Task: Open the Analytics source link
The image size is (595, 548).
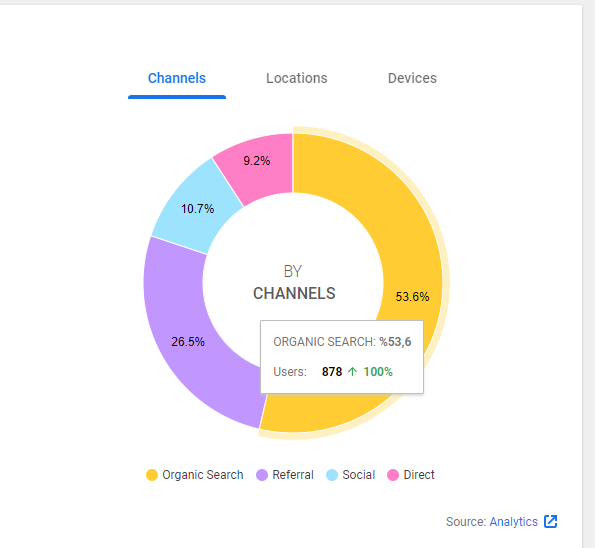Action: point(513,522)
